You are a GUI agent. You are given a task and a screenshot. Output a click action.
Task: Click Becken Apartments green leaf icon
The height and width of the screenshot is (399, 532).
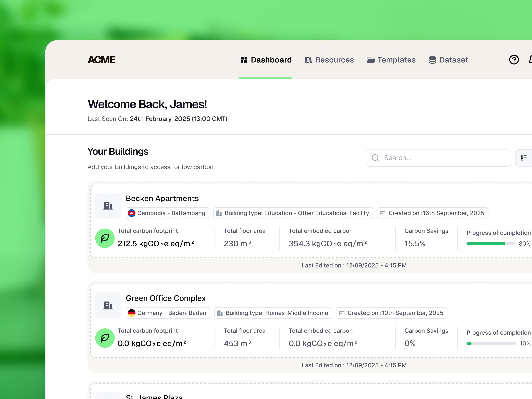tap(105, 238)
